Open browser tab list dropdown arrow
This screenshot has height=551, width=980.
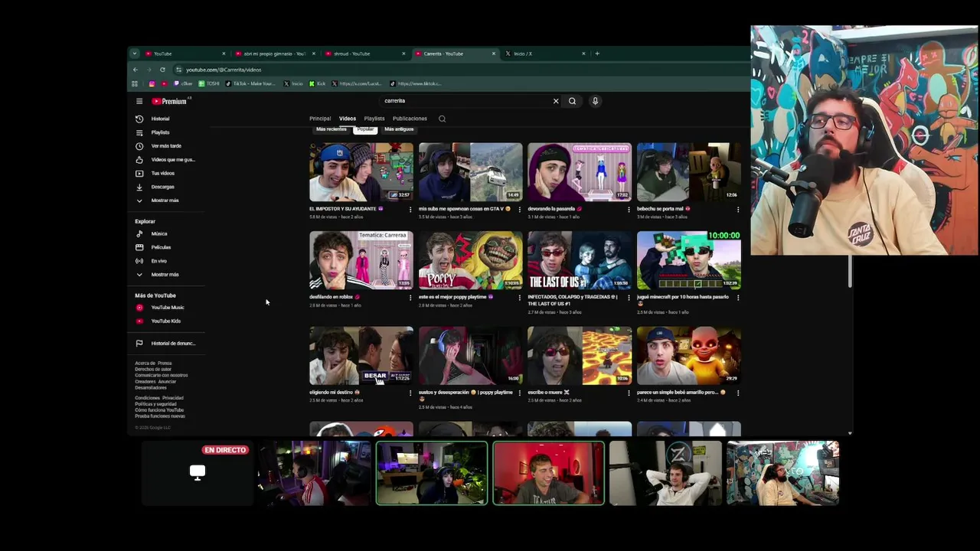point(135,54)
